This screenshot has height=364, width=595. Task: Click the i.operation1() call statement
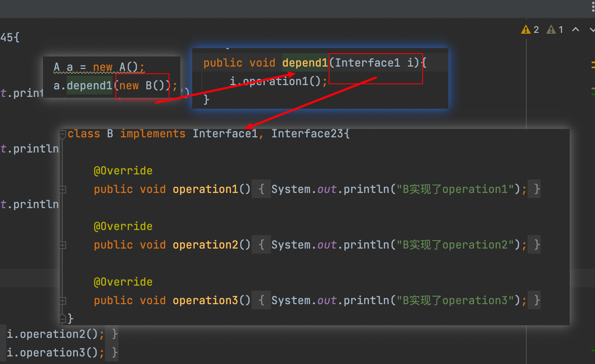279,81
